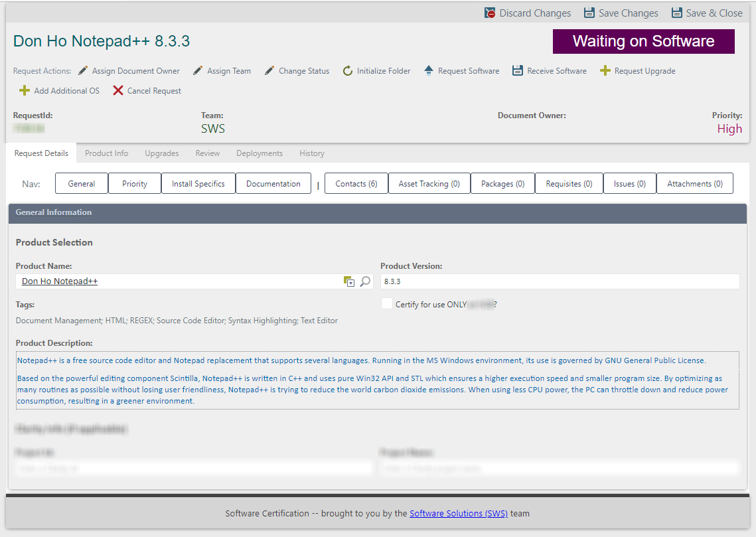
Task: Click the Don Ho Notepad++ product name link
Action: [60, 281]
